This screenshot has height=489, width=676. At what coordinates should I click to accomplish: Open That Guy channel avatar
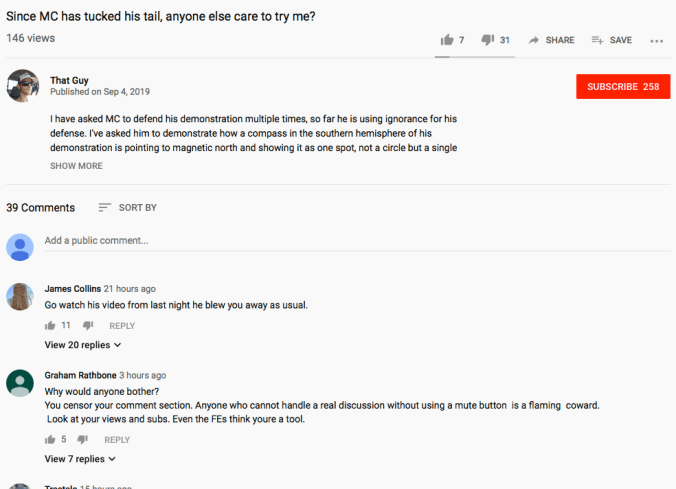(x=22, y=86)
